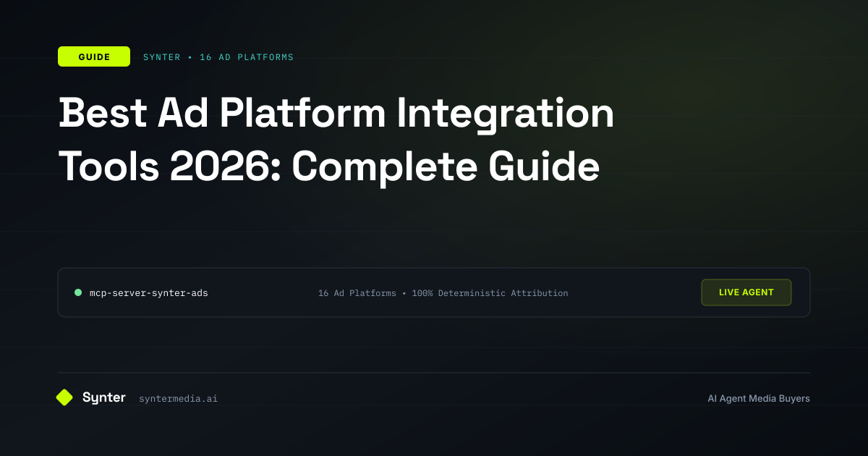Select the "mcp-server-synter-ads" text
Screen dimensions: 868x456
(x=149, y=293)
